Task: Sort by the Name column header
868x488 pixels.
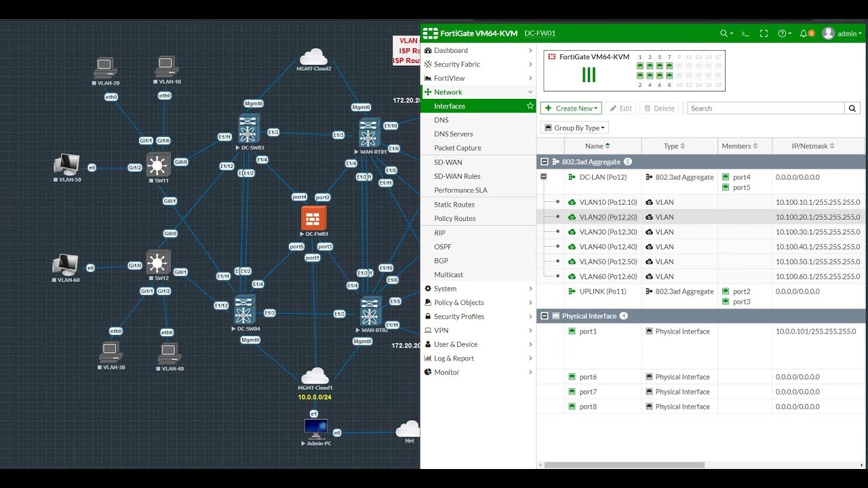Action: point(603,146)
